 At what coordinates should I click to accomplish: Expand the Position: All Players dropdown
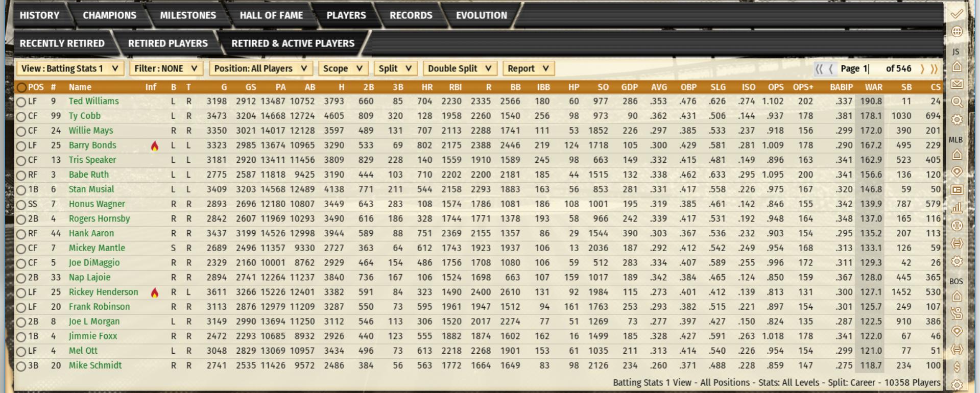pyautogui.click(x=260, y=68)
